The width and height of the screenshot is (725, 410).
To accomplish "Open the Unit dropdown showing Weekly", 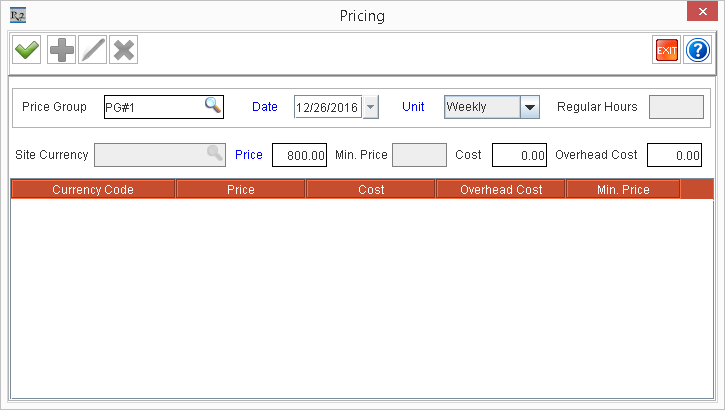I will (530, 107).
